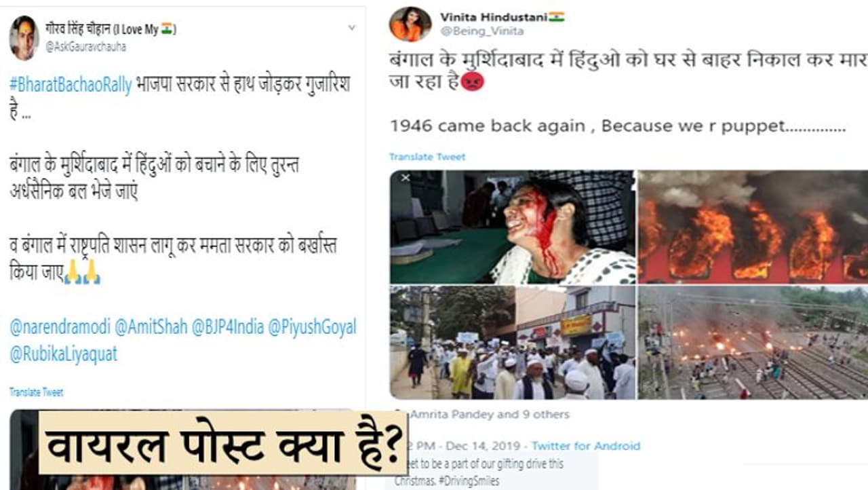Open the @PiyushGoyal mention
This screenshot has width=868, height=490.
point(312,327)
